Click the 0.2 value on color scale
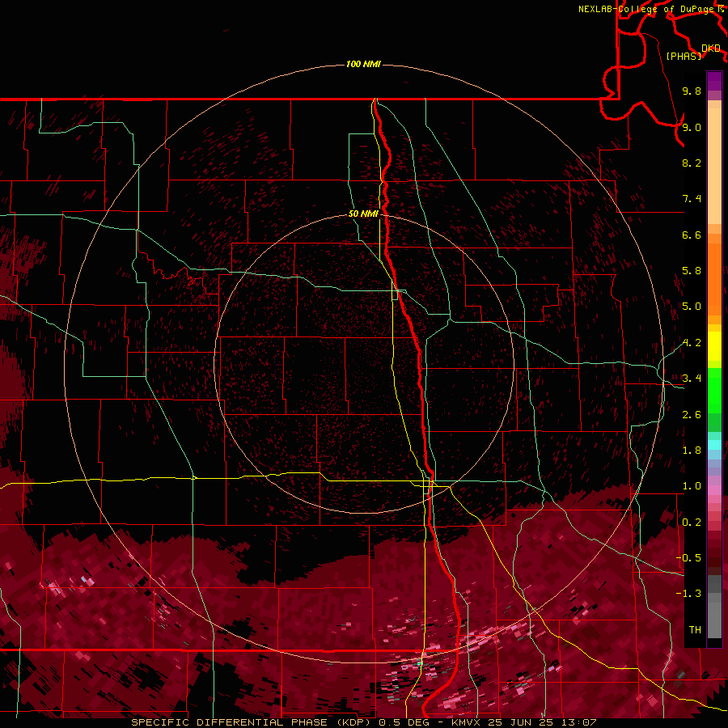728x728 pixels. coord(692,523)
